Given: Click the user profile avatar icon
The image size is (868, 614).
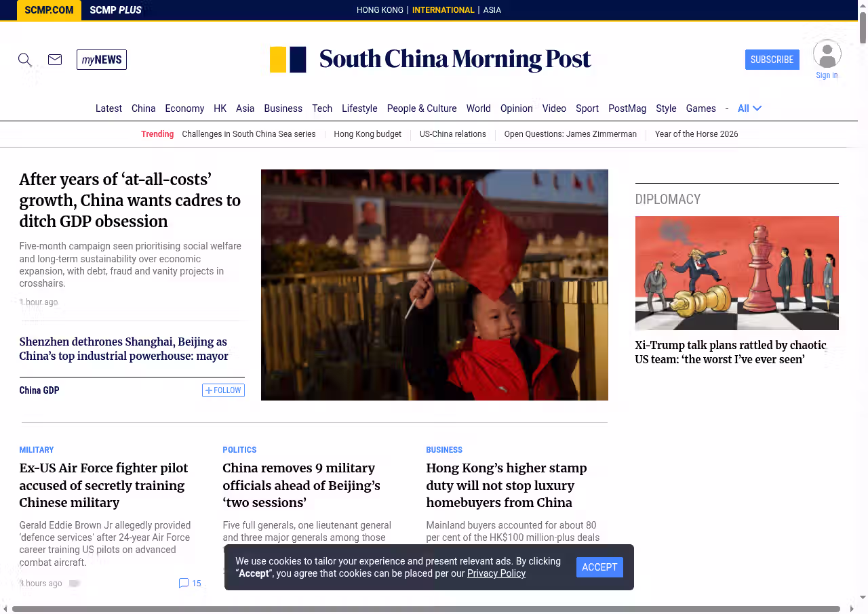Looking at the screenshot, I should 827,54.
